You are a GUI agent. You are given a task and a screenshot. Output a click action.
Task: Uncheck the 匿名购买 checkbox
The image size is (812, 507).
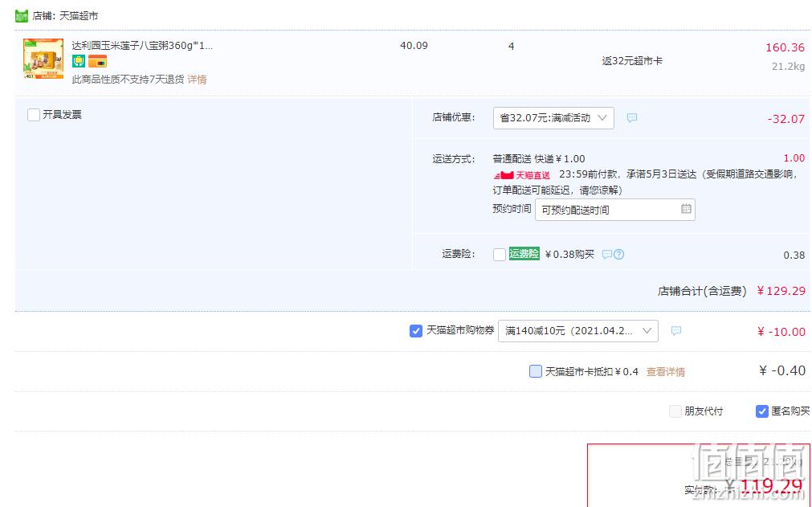761,411
